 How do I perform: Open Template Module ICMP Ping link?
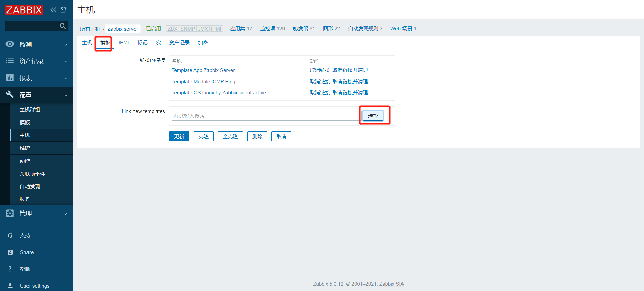[204, 82]
